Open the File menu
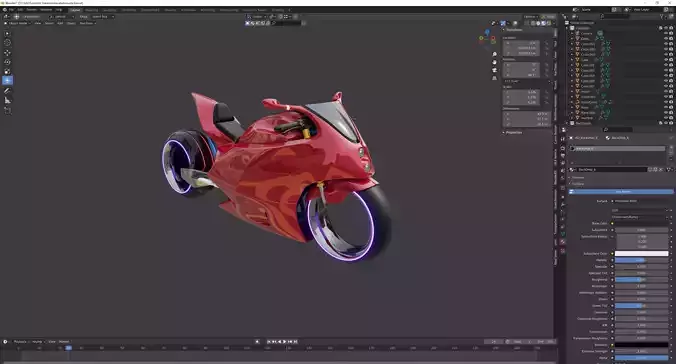 point(12,9)
